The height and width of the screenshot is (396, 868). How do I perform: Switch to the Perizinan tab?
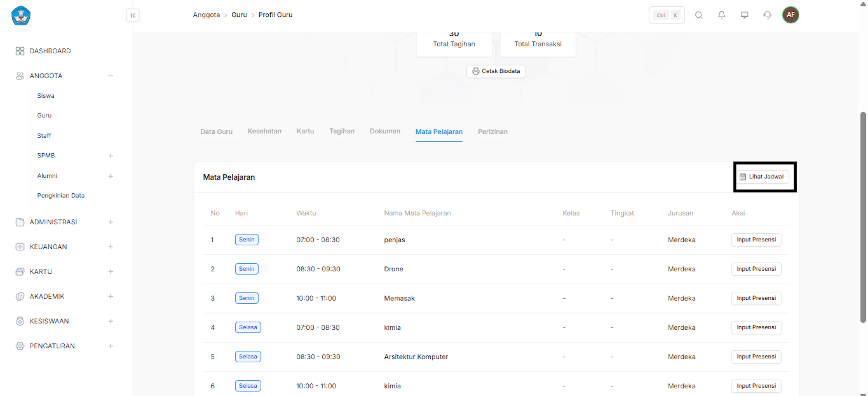tap(493, 132)
